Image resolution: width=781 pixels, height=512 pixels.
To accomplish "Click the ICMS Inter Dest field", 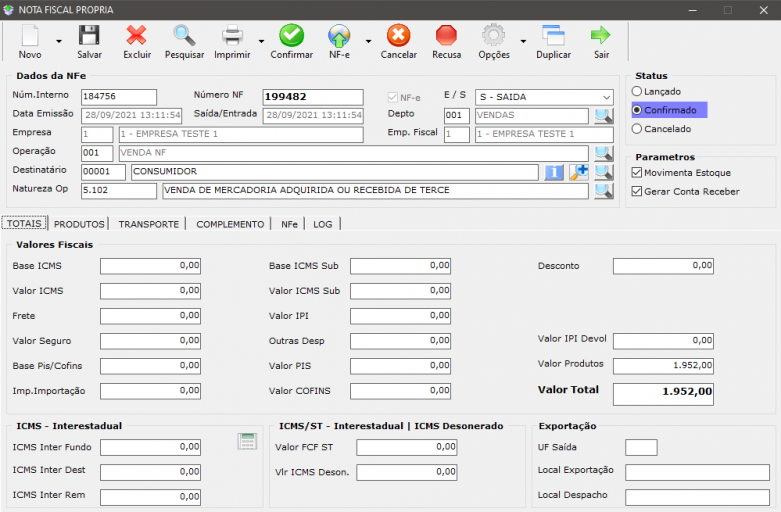I will tap(150, 472).
